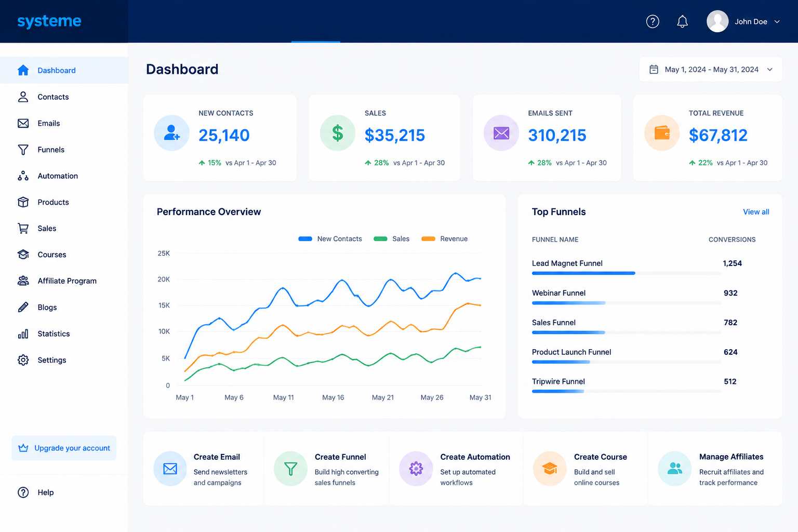The image size is (798, 532).
Task: Click the Settings gear icon in sidebar
Action: coord(23,360)
